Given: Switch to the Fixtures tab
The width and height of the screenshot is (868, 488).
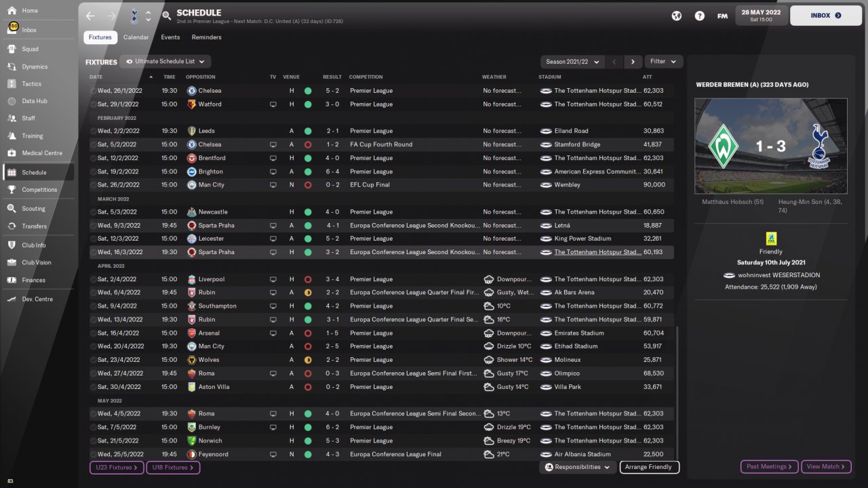Looking at the screenshot, I should point(100,37).
